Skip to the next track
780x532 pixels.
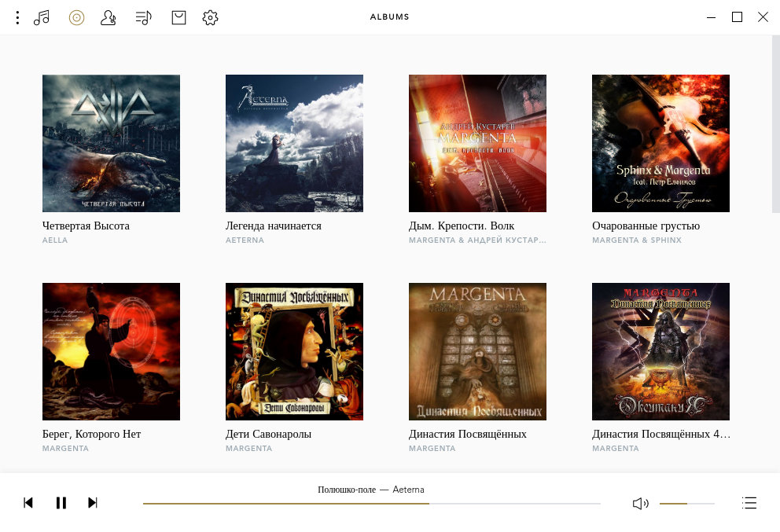pyautogui.click(x=93, y=503)
